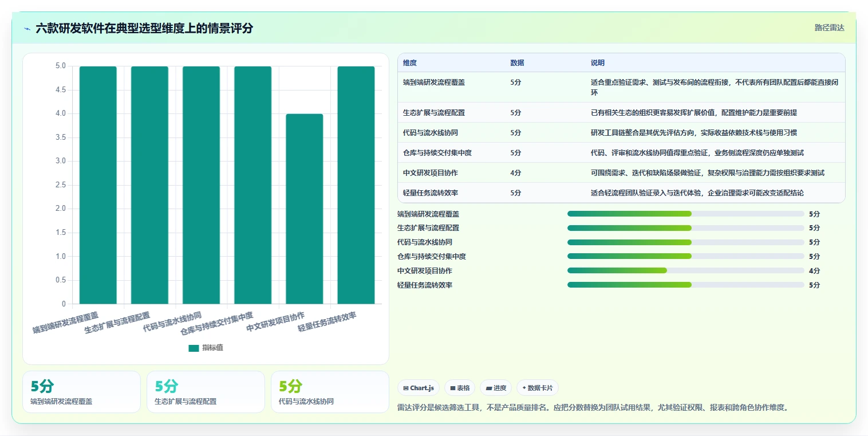Screen dimensions: 868x436
Task: Click the 仓库与持续交付集中度 progress bar
Action: [686, 256]
